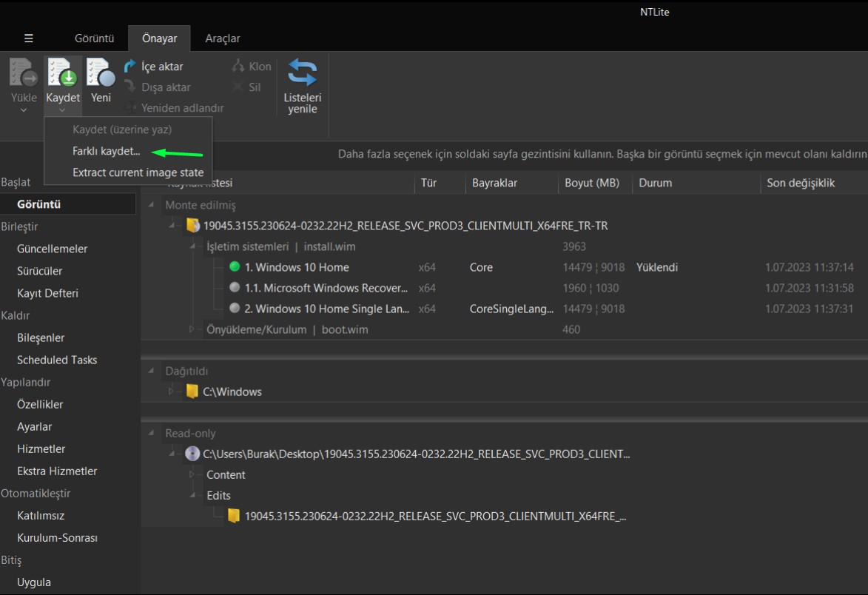
Task: Open Görüntü page in sidebar
Action: point(67,204)
